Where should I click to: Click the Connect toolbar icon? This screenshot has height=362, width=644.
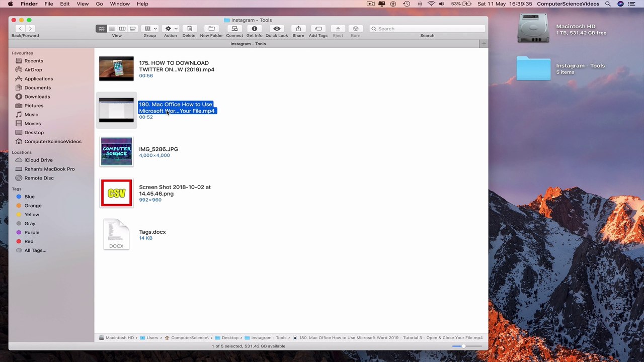tap(234, 29)
